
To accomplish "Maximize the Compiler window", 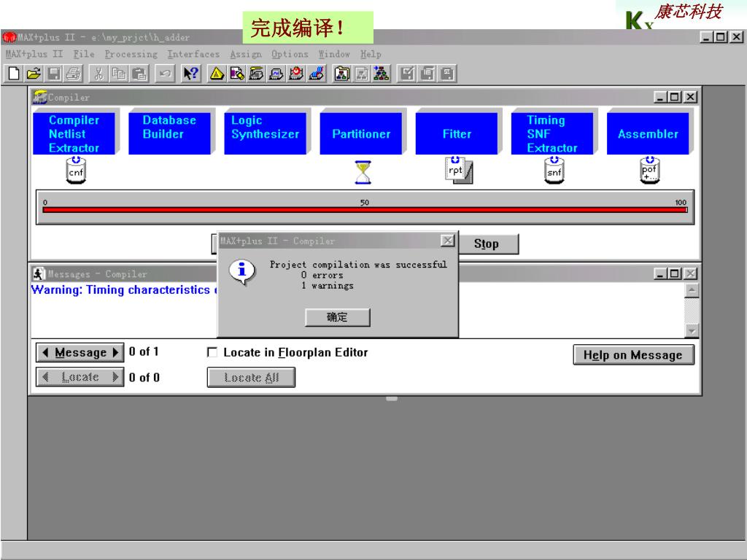I will pyautogui.click(x=675, y=97).
